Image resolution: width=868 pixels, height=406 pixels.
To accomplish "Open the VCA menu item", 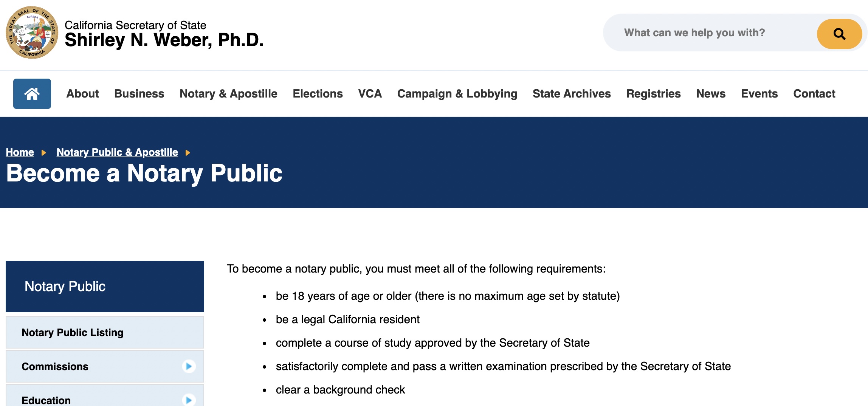I will (x=370, y=94).
